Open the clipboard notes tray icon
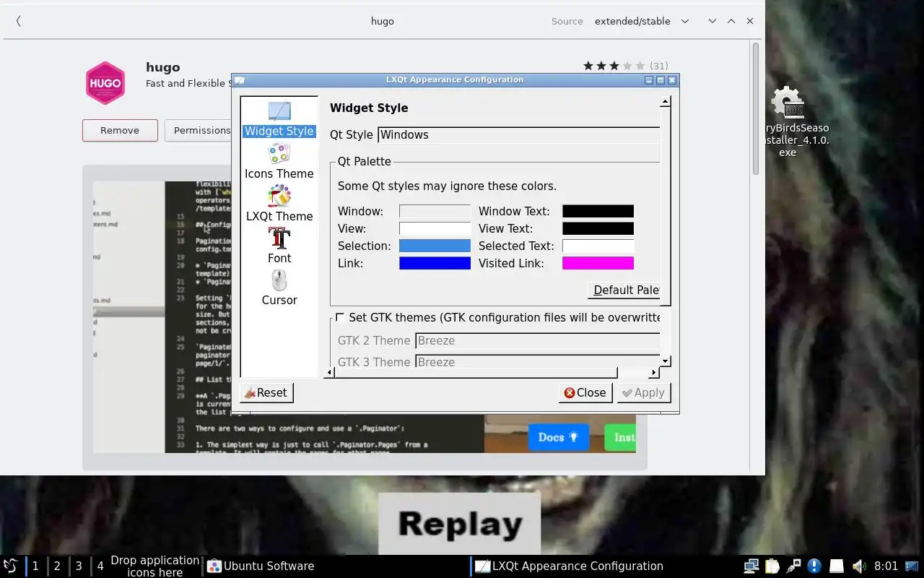Screen dimensions: 924x578 tap(772, 566)
